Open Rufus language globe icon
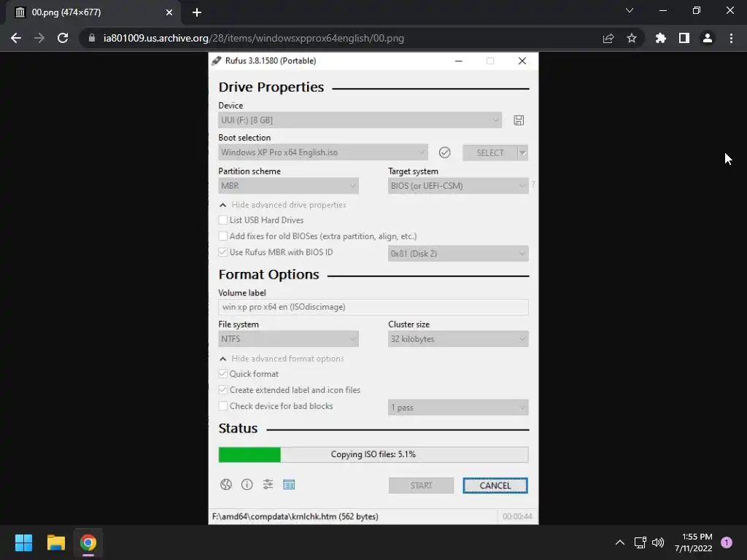This screenshot has height=560, width=747. coord(226,484)
